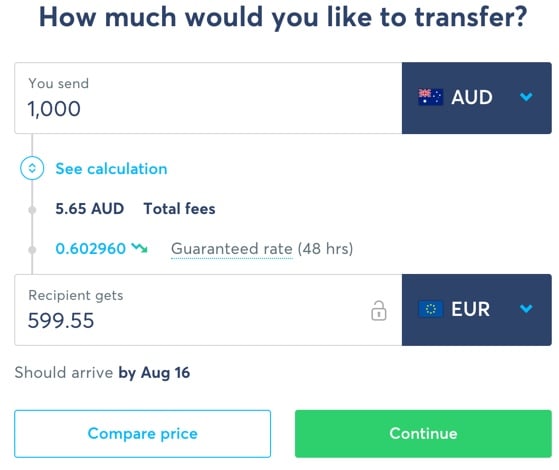This screenshot has width=559, height=470.
Task: Open the EUR currency dropdown chevron
Action: coord(526,308)
